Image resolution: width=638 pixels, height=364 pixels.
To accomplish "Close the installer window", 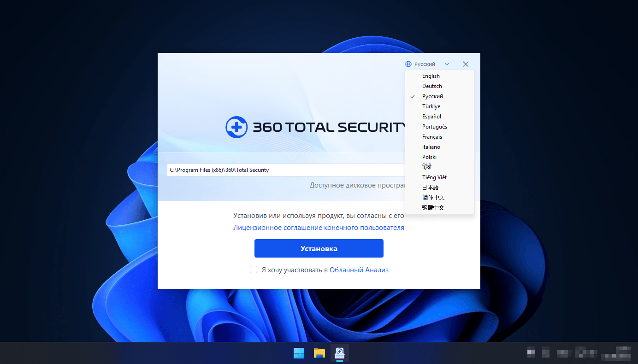I will [x=466, y=64].
